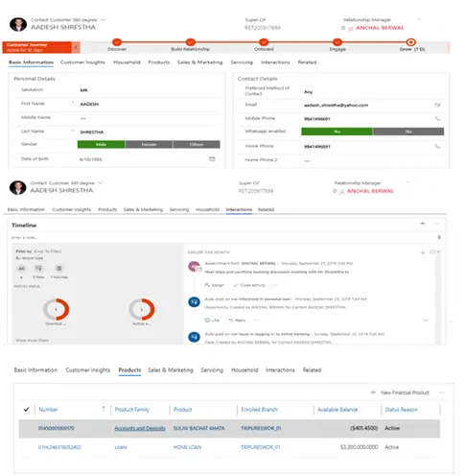Open Servicing tab in the timeline form
Screen dimensions: 465x476
[179, 209]
